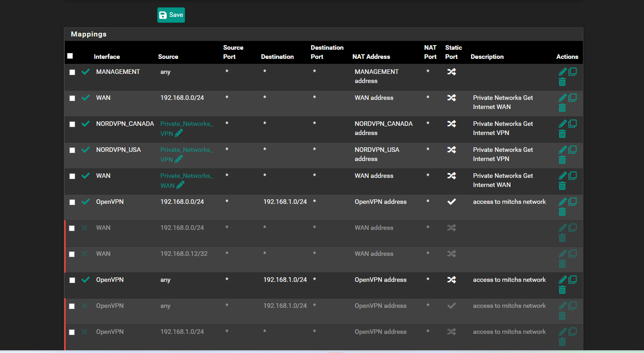The image size is (644, 353).
Task: Edit the NORDVPN_CANADA mapping via the Actions pencil
Action: (x=563, y=124)
